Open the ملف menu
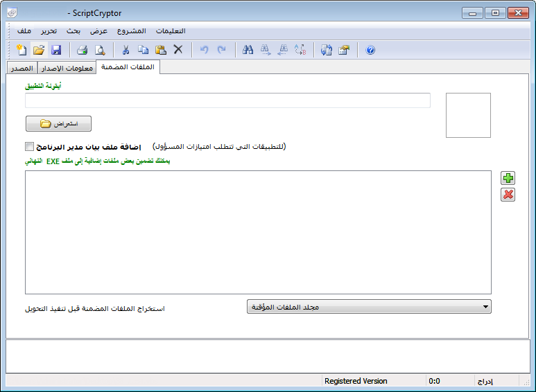The width and height of the screenshot is (536, 392). 24,31
